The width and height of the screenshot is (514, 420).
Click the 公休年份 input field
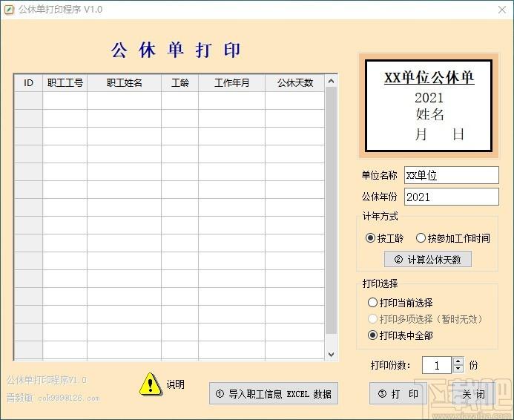pyautogui.click(x=452, y=197)
